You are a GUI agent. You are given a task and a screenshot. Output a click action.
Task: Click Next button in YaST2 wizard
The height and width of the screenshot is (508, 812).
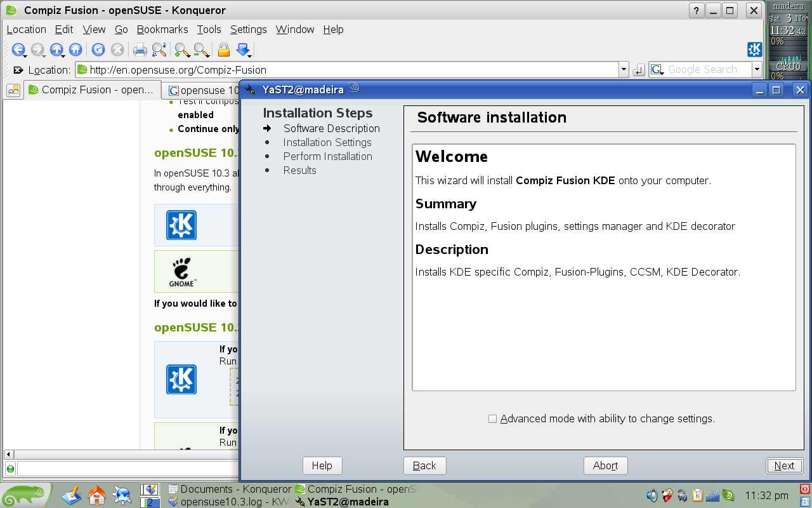pos(784,465)
